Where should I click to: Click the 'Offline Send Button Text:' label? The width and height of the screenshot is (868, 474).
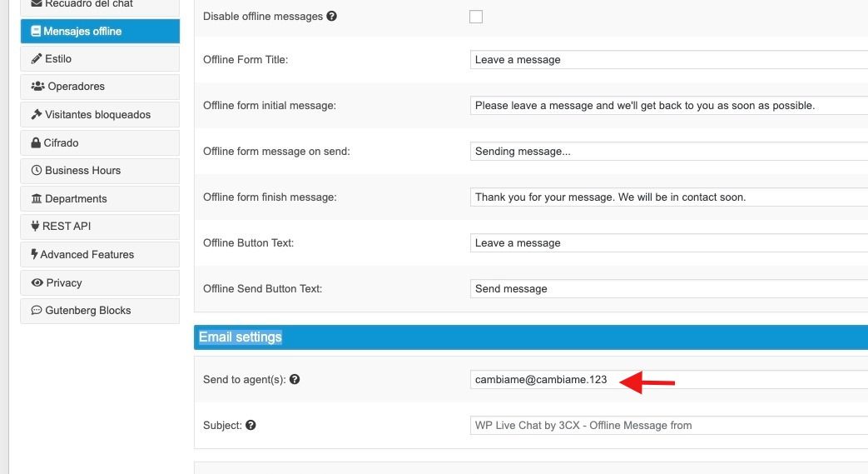coord(262,289)
